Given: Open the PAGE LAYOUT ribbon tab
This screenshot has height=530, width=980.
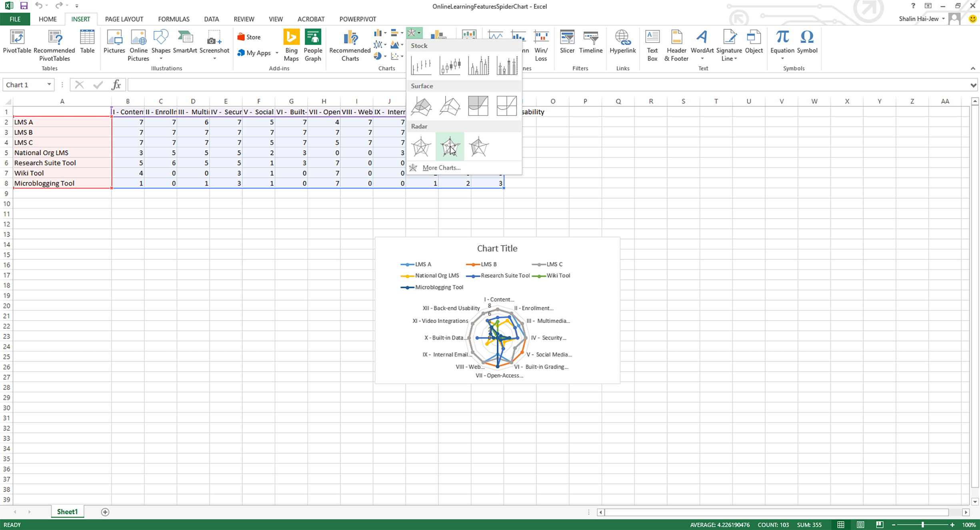Looking at the screenshot, I should pos(124,19).
